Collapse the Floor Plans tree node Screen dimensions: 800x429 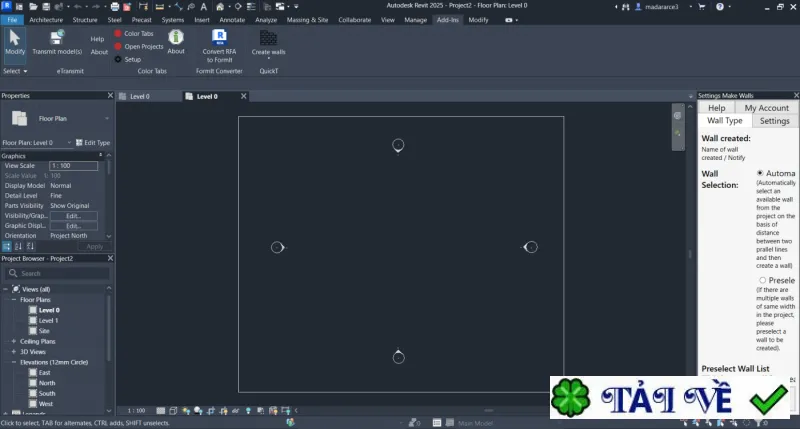point(14,299)
